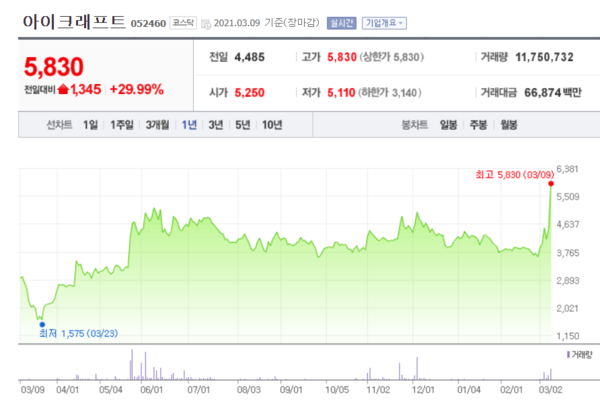Click the 06/01 date label on axis
Image resolution: width=600 pixels, height=408 pixels.
click(x=152, y=390)
